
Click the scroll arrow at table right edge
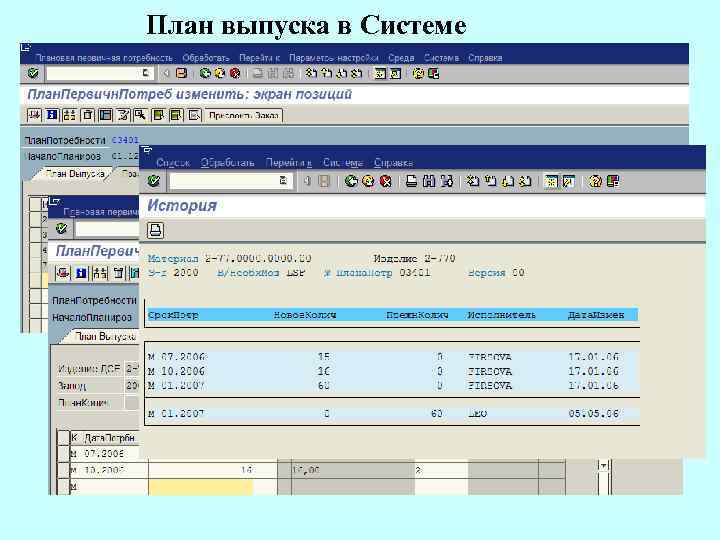603,466
